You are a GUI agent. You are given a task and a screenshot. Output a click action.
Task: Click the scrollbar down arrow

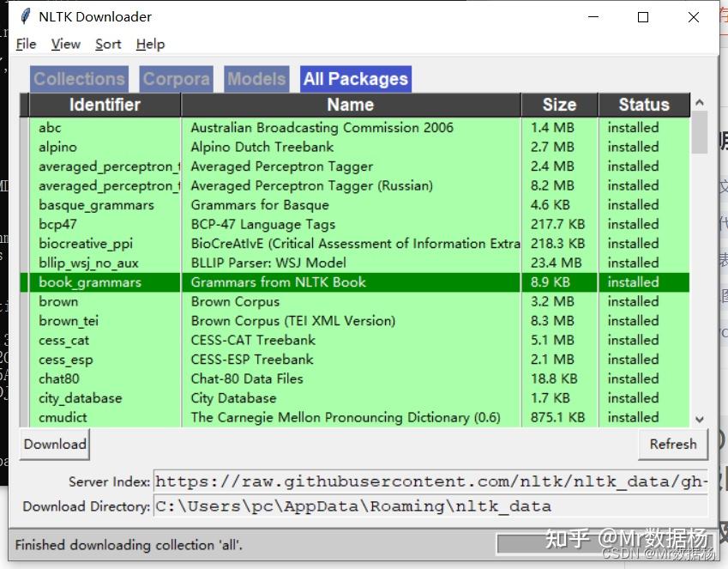(700, 420)
